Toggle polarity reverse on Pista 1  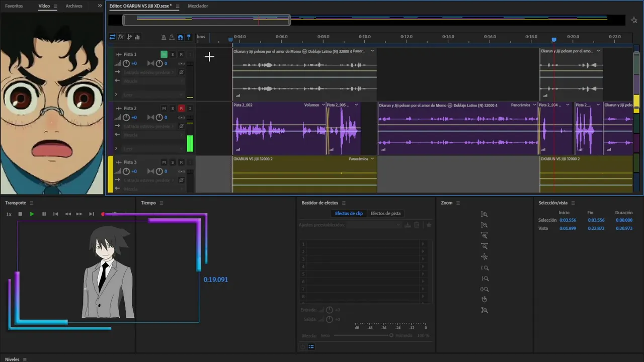pos(181,72)
